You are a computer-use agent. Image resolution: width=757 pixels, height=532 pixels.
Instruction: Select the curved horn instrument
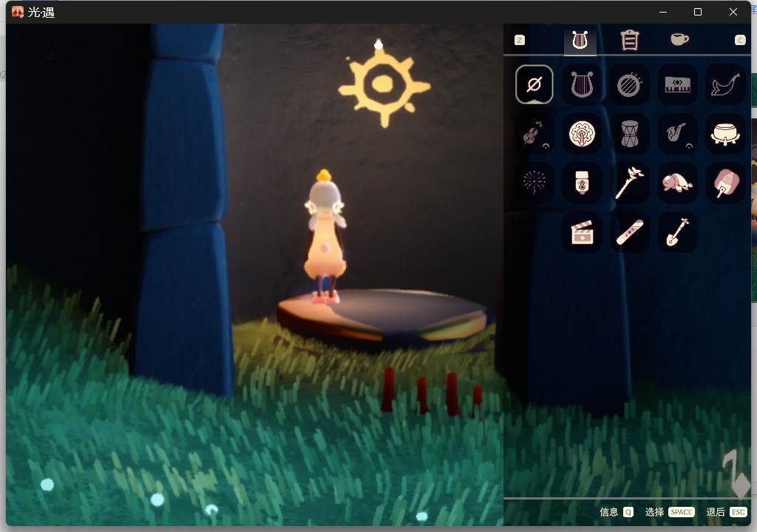pos(725,84)
